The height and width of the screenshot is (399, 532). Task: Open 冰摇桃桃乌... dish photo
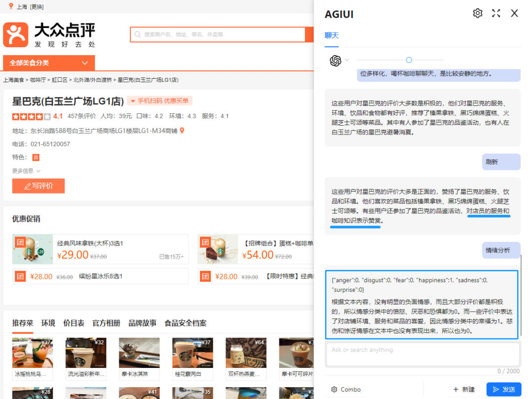point(33,353)
